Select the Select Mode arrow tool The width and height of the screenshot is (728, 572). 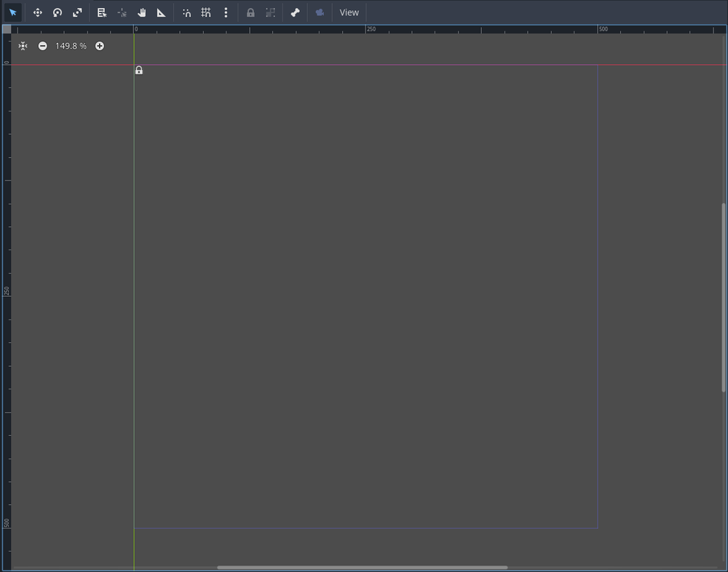[13, 12]
